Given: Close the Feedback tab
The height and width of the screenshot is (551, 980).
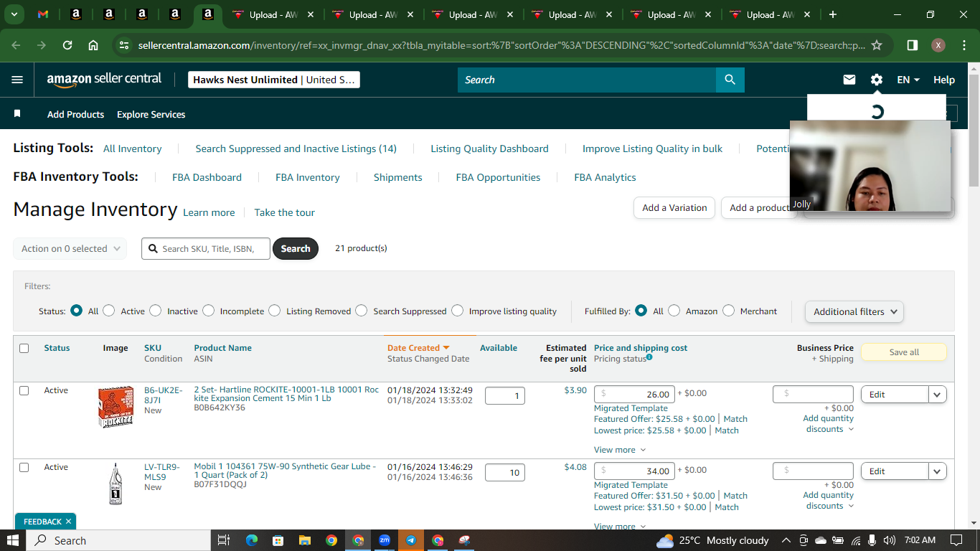Looking at the screenshot, I should coord(68,522).
